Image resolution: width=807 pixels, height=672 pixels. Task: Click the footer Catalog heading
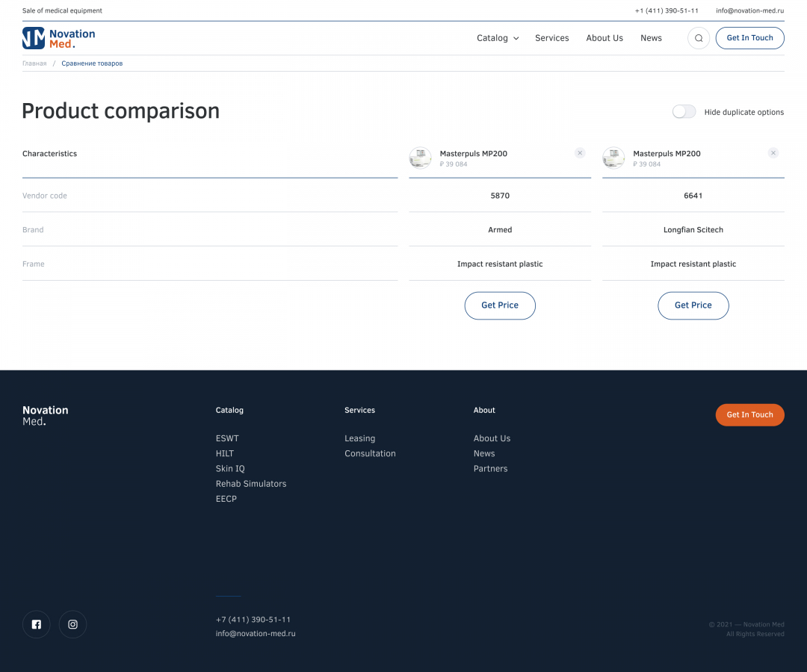[229, 411]
